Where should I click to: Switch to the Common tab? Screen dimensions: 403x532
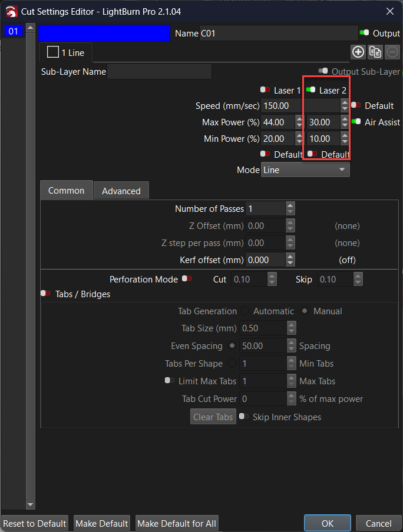(x=66, y=190)
